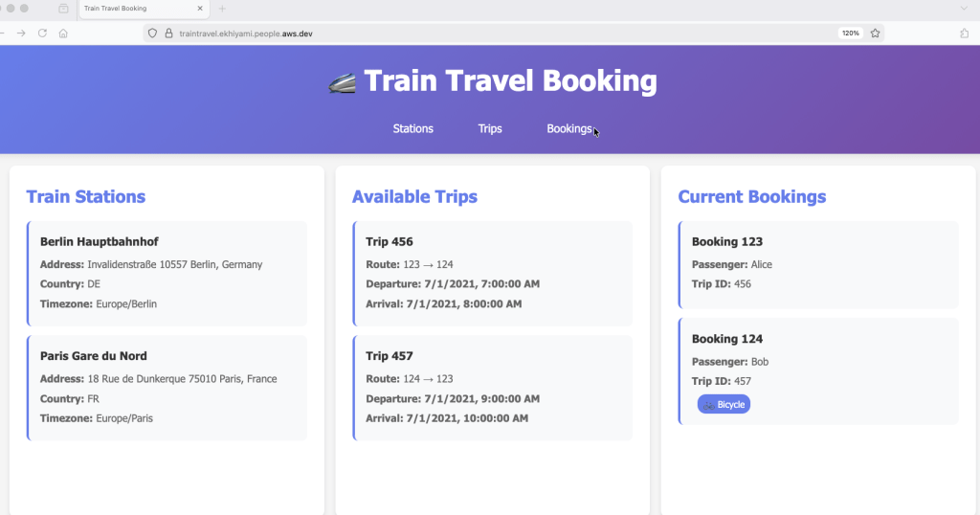
Task: Click the address bar URL field
Action: coord(479,33)
